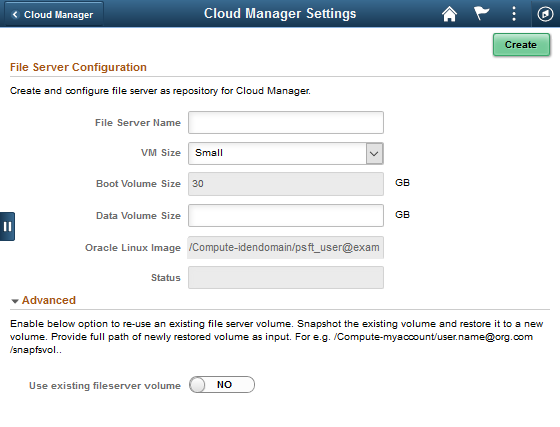Click the Status field
560x427 pixels.
click(286, 277)
